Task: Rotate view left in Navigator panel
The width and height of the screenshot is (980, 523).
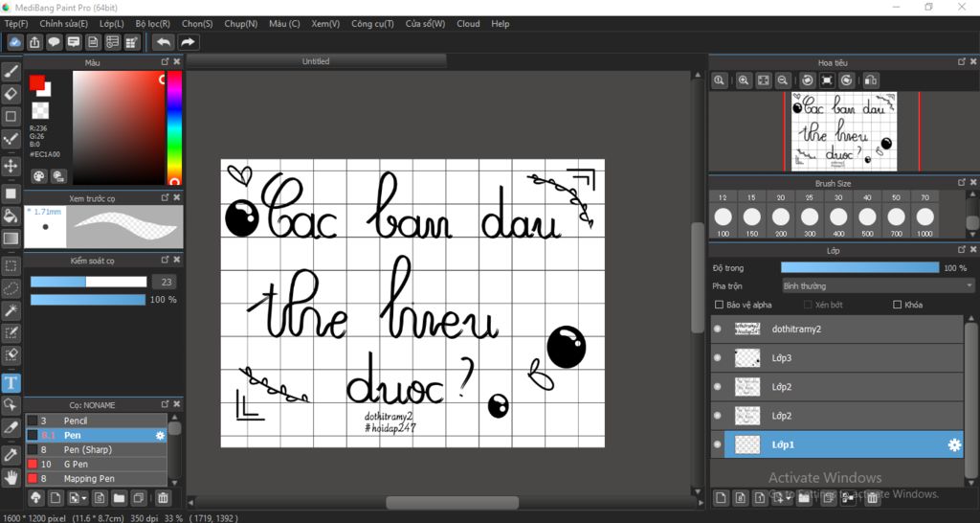Action: pyautogui.click(x=807, y=80)
